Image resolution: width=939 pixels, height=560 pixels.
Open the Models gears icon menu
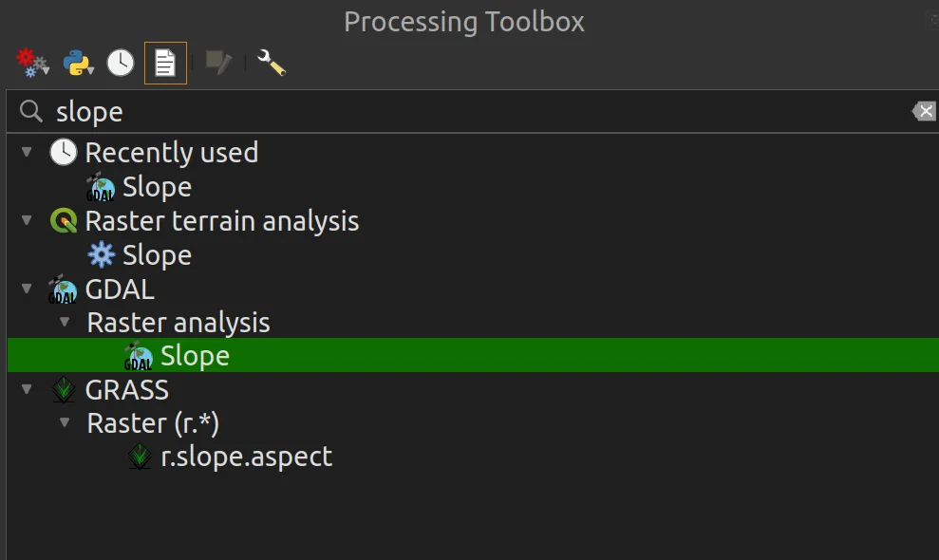[32, 63]
